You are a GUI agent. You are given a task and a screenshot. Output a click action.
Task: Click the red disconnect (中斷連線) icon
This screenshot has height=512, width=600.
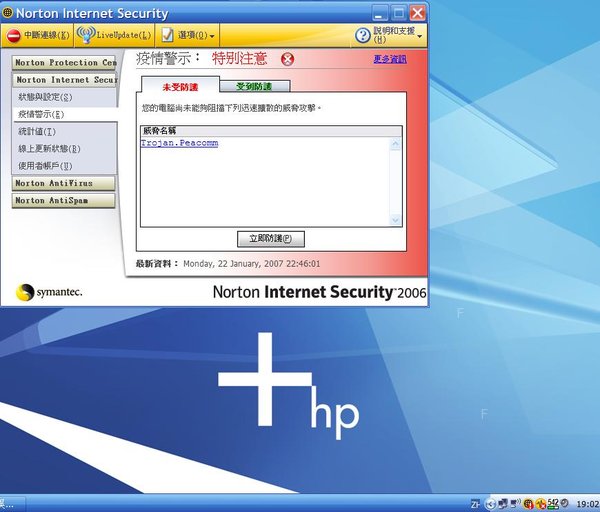pyautogui.click(x=13, y=36)
